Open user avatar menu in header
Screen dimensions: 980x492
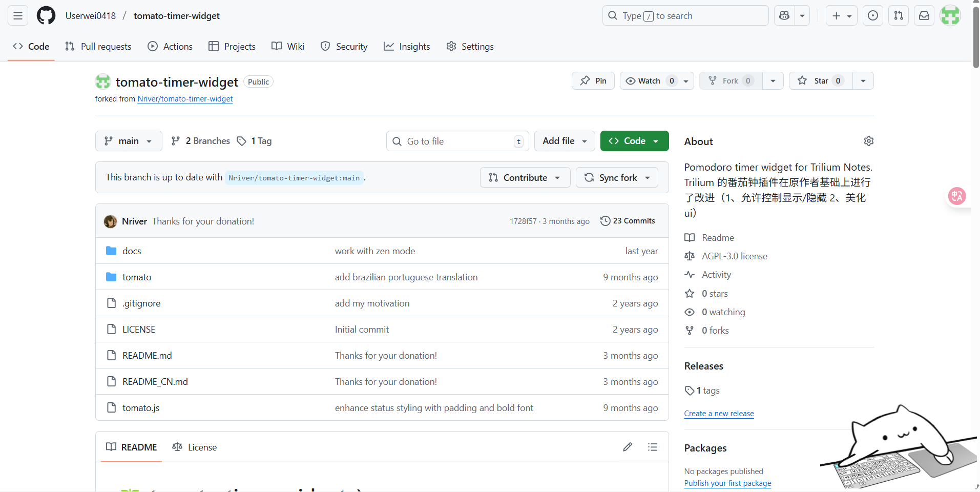[950, 16]
